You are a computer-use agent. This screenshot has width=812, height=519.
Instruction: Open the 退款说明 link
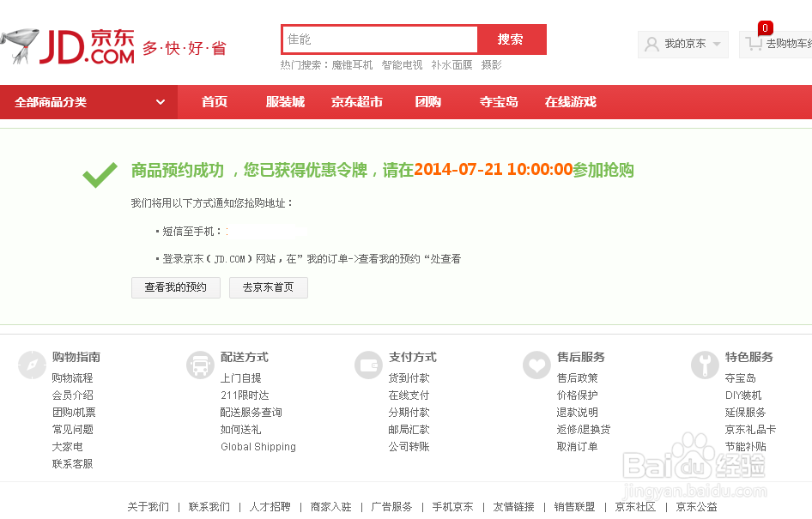click(578, 413)
